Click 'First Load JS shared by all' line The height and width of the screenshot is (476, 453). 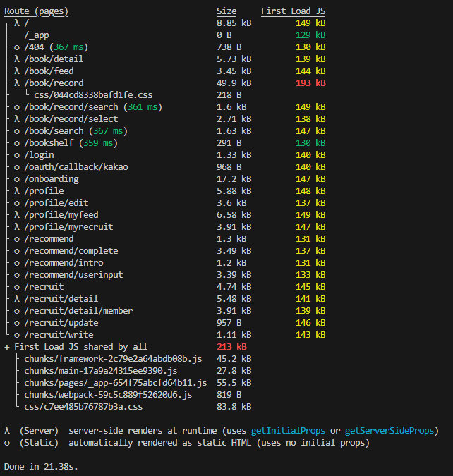click(81, 347)
